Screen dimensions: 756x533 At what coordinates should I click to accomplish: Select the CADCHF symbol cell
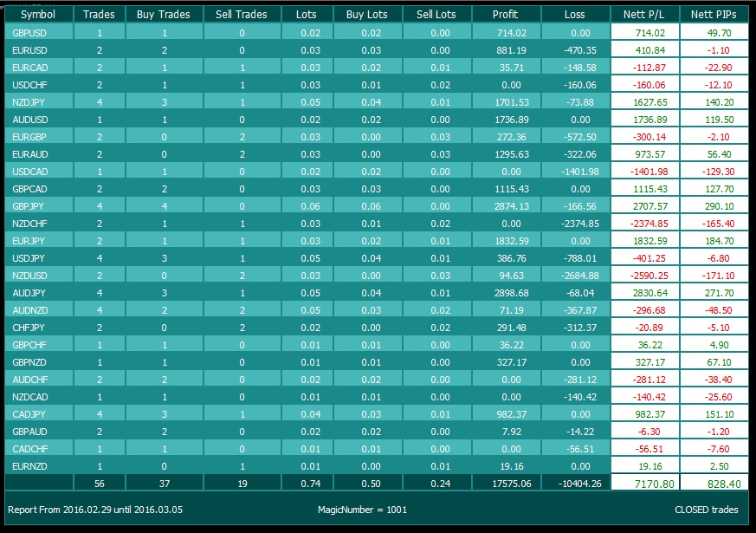[x=39, y=450]
